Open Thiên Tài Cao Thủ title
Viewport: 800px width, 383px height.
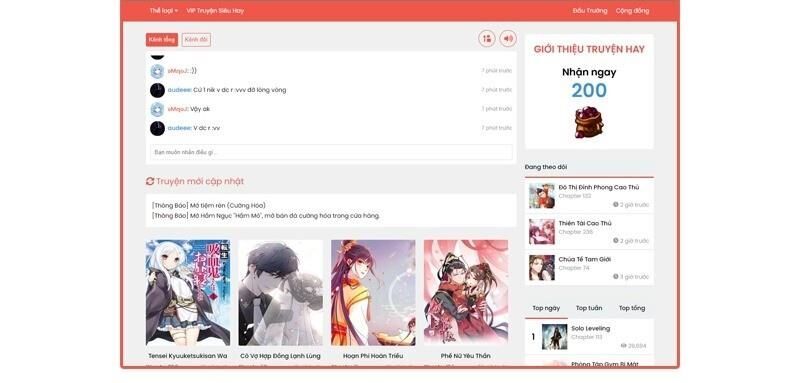tap(585, 223)
